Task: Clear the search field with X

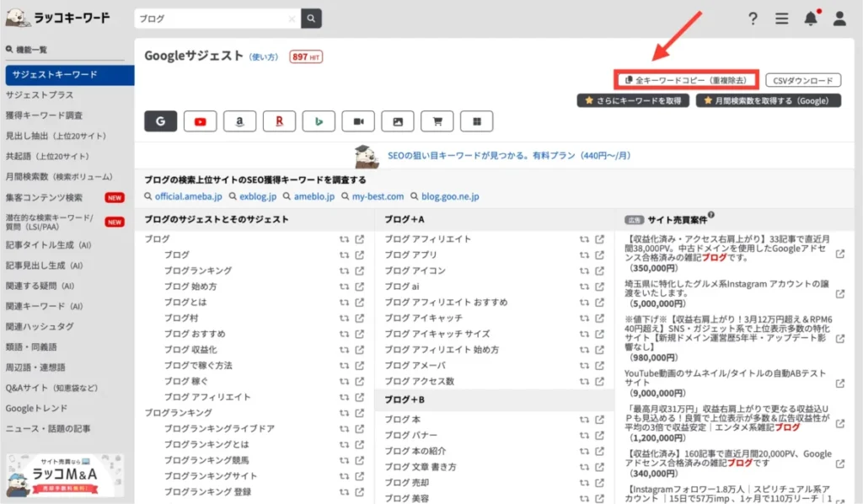Action: click(x=292, y=19)
